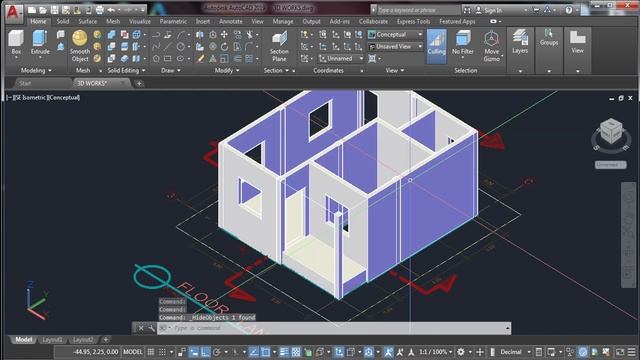
Task: Click the Section Plane tool
Action: click(x=279, y=46)
